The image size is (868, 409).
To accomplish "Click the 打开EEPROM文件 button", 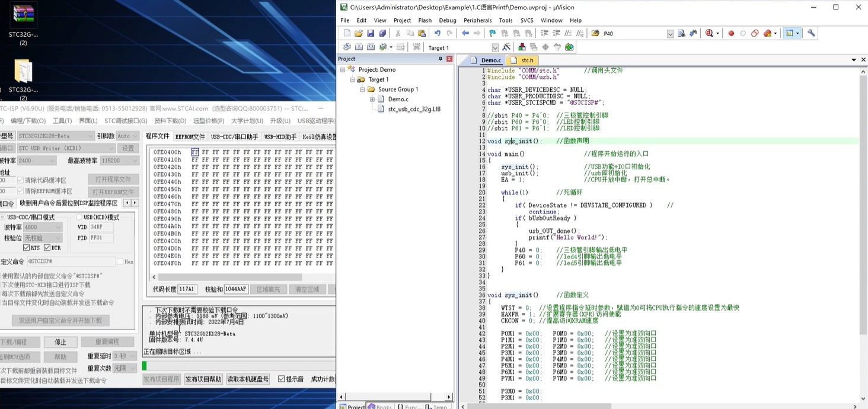I will [x=113, y=192].
